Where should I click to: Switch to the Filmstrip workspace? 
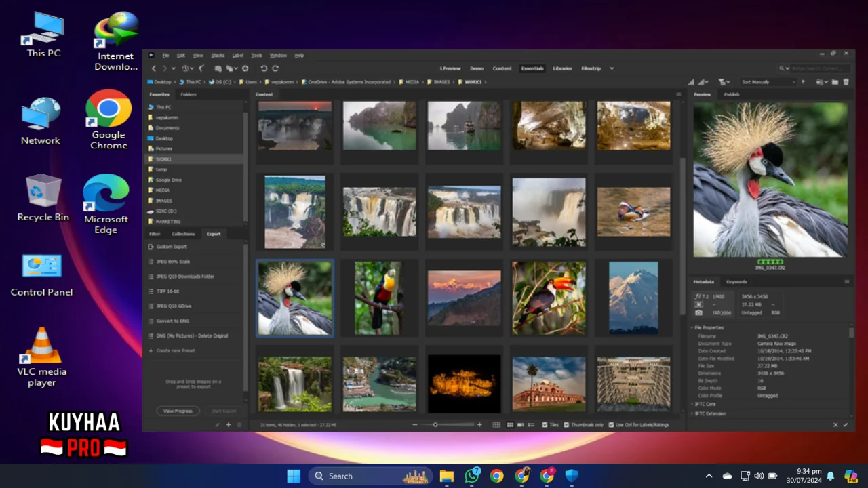tap(591, 68)
